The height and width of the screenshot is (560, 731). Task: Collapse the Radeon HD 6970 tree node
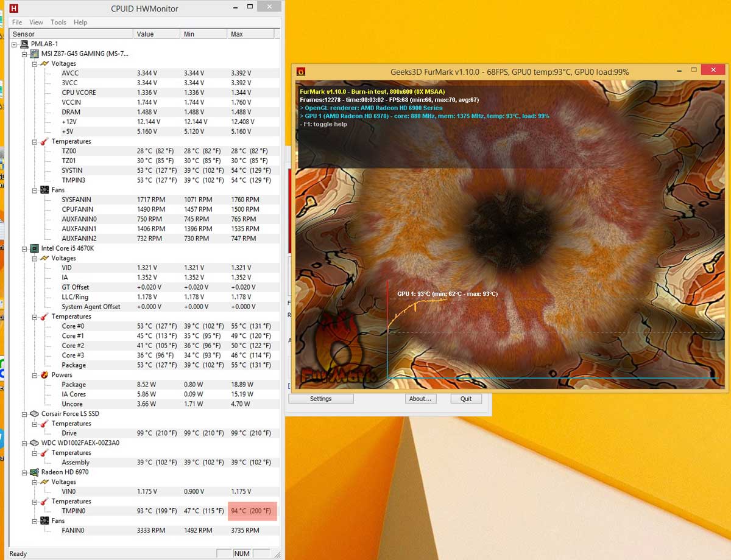[x=24, y=472]
